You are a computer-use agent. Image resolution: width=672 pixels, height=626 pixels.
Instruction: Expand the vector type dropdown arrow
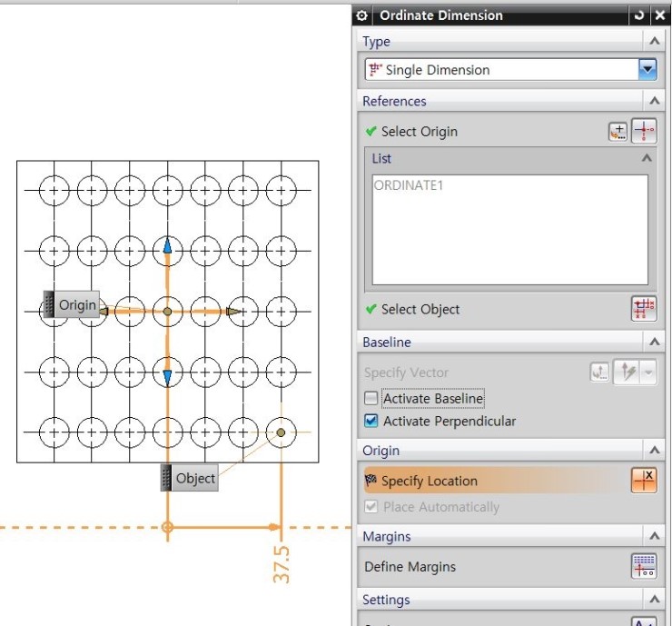648,372
